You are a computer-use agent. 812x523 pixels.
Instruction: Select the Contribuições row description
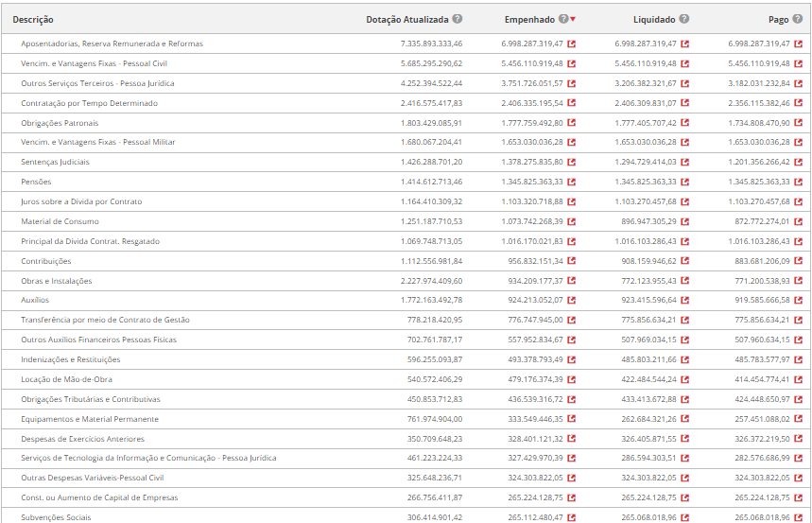click(x=46, y=261)
